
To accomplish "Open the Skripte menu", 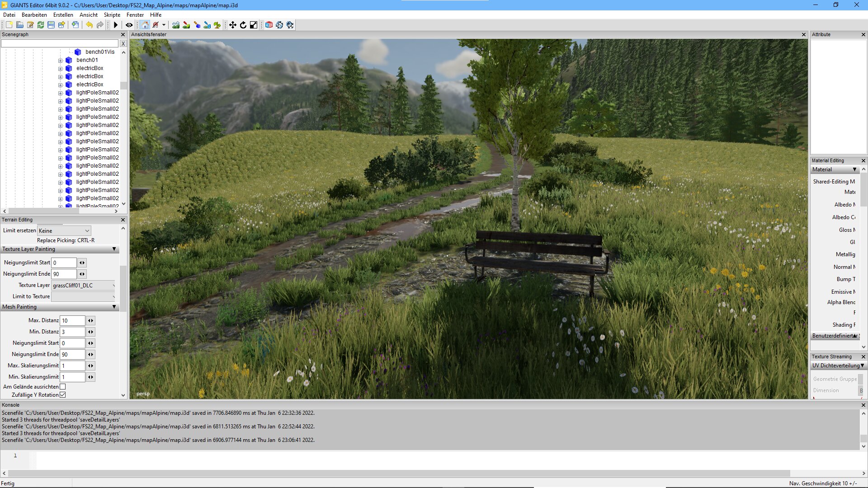I will click(x=112, y=15).
